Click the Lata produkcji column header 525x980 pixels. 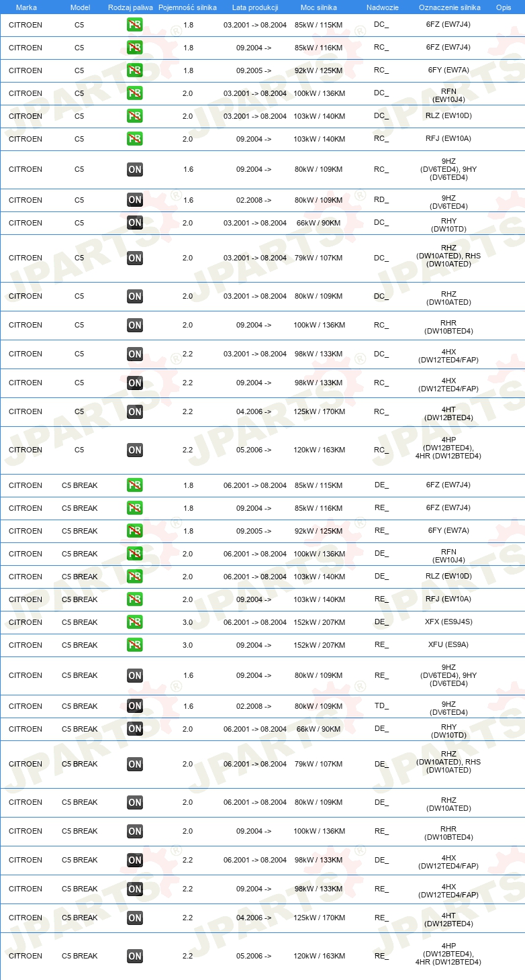coord(255,7)
